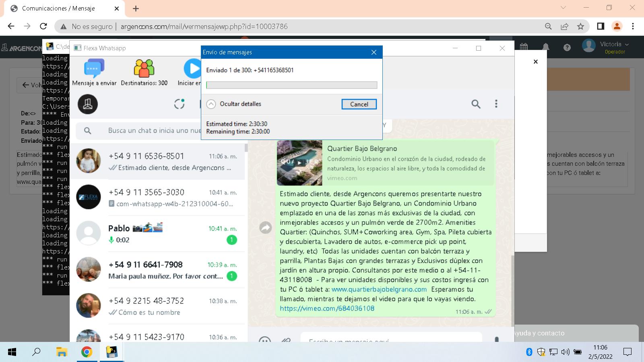Close the Envío de mensajes dialog
The width and height of the screenshot is (644, 362).
pyautogui.click(x=374, y=52)
